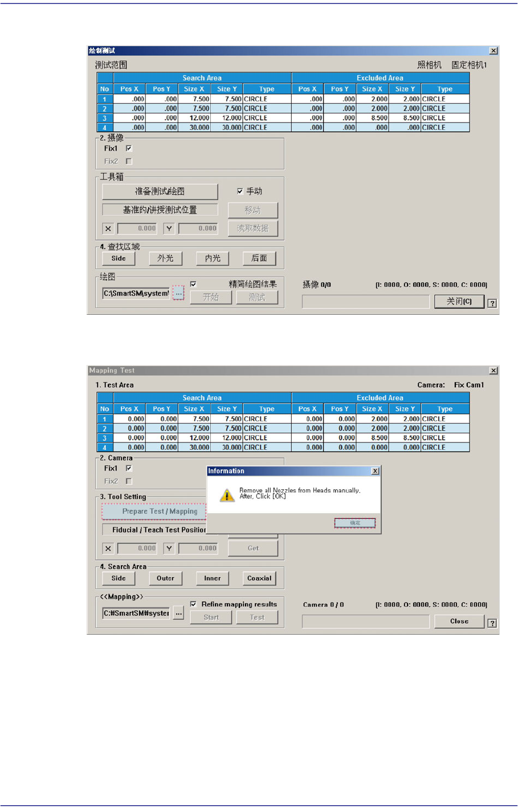Click the X value field in Mapping Test
This screenshot has width=518, height=812.
coord(137,549)
